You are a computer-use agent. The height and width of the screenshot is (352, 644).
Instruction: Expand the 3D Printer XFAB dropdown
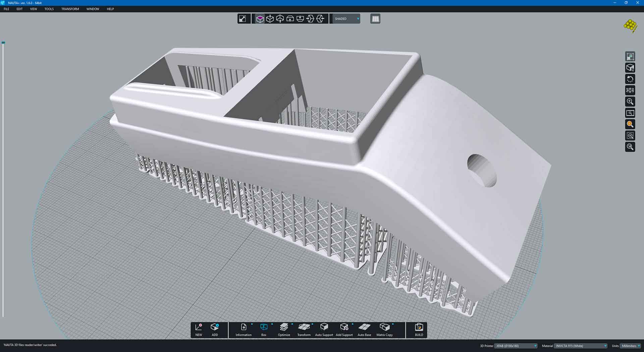[x=516, y=346]
